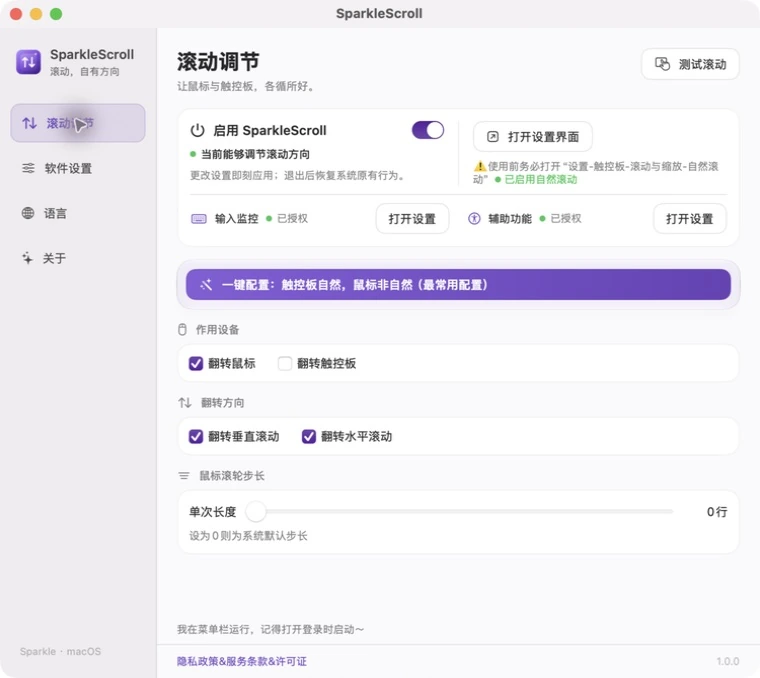Click the 打开设置界面 button

coord(532,137)
